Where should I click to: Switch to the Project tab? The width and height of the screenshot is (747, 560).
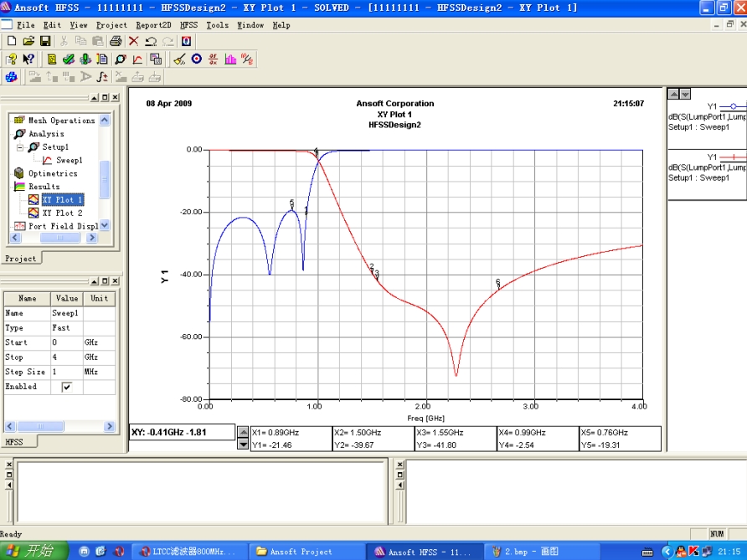(x=20, y=258)
